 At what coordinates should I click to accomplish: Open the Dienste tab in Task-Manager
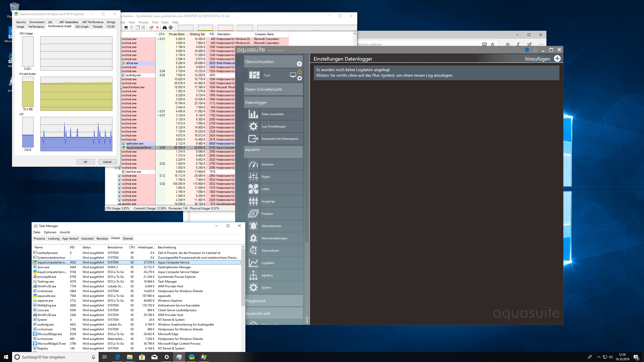point(128,238)
